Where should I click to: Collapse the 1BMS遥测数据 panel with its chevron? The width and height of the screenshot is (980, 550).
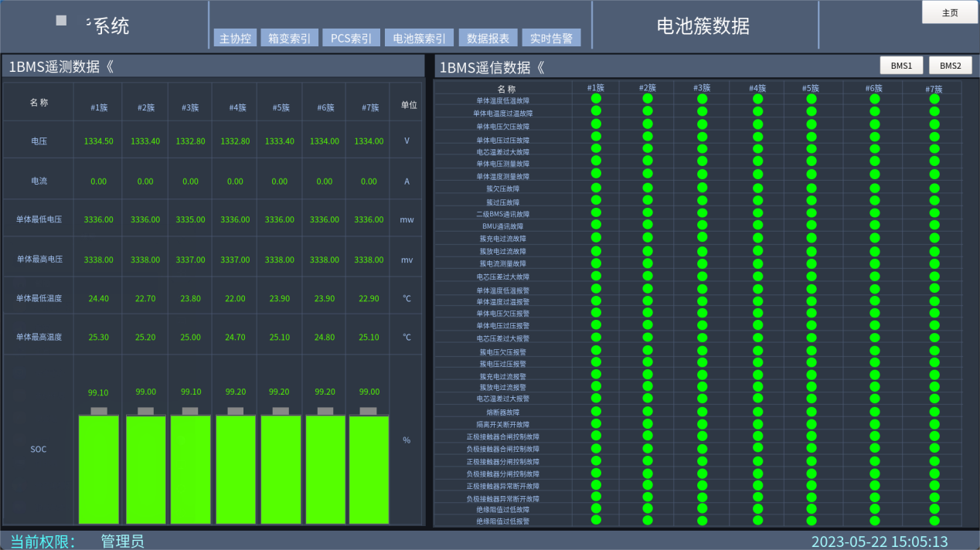pyautogui.click(x=109, y=67)
